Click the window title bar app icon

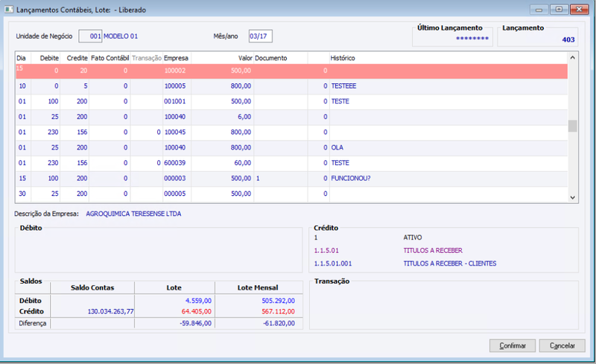pos(9,10)
